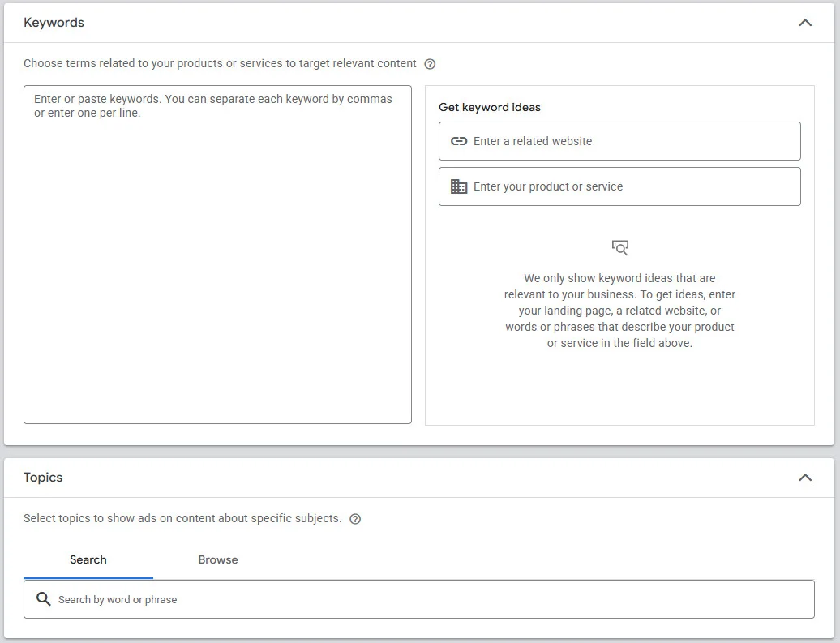Click the Get keyword ideas heading
The height and width of the screenshot is (643, 840).
[x=489, y=106]
